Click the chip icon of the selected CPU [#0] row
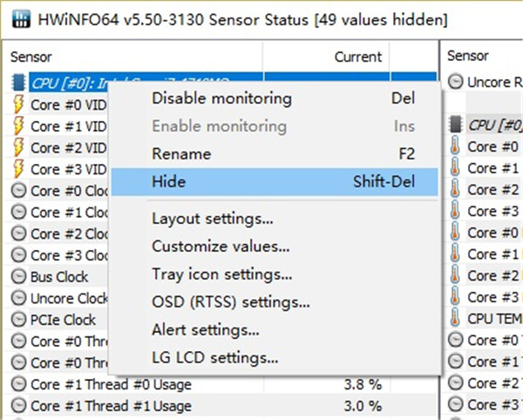The image size is (523, 420). 18,84
